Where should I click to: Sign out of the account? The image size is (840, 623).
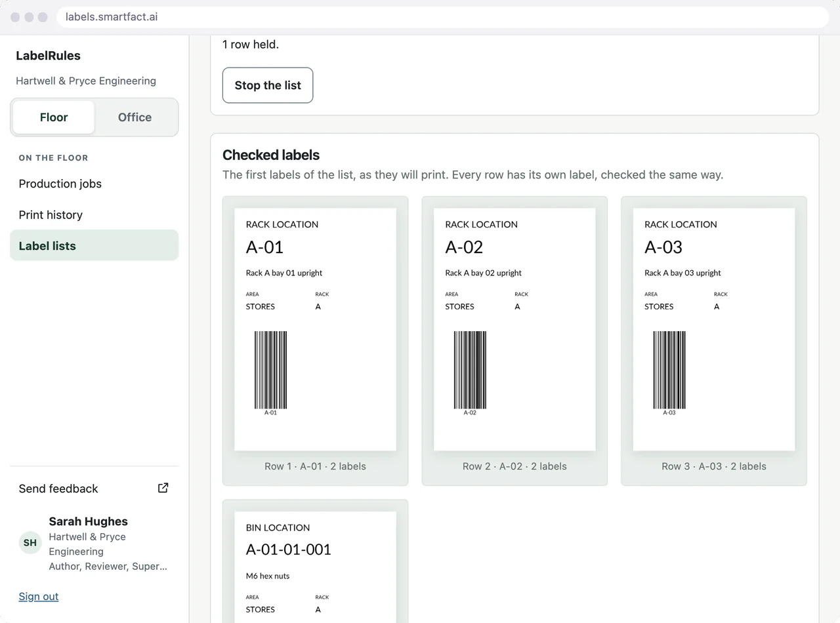click(39, 596)
